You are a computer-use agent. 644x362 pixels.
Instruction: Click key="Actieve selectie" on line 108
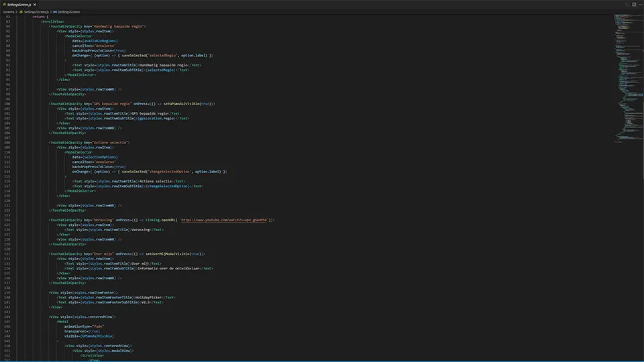[106, 143]
